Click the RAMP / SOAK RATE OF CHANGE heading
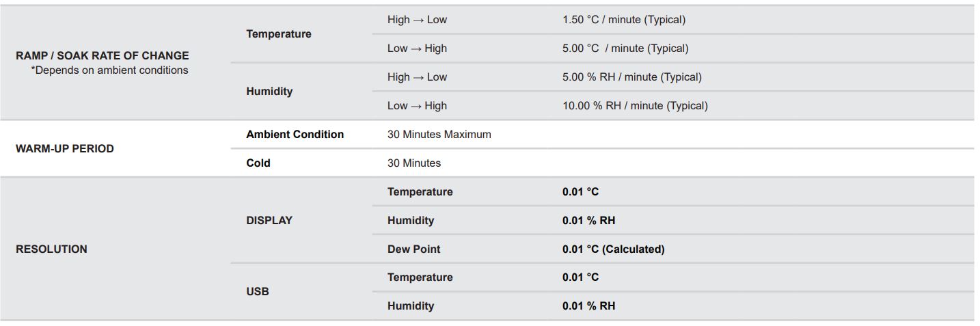980x326 pixels. pos(103,55)
